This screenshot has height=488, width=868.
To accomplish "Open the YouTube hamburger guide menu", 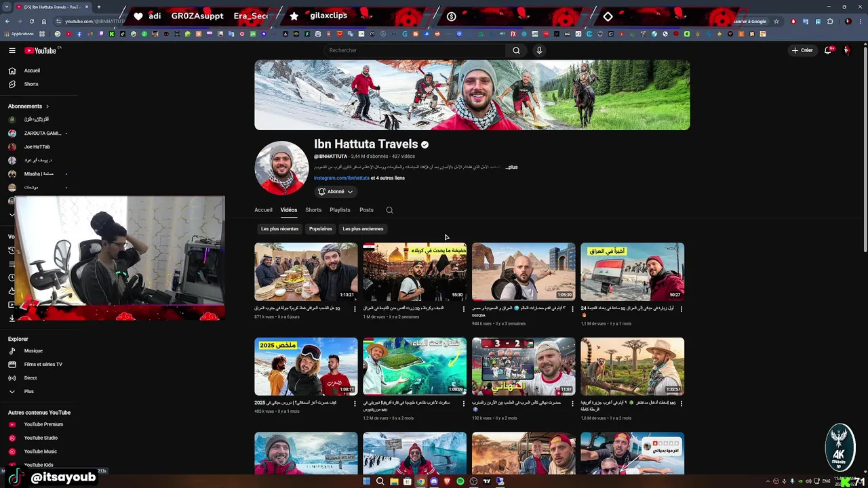I will (x=12, y=50).
